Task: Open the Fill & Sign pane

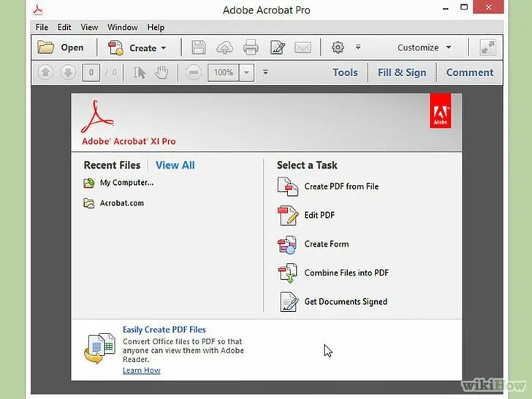Action: coord(402,72)
